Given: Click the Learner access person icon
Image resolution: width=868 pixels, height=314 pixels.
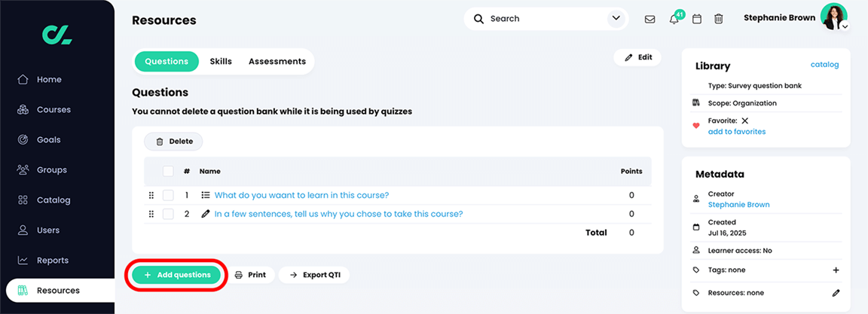Looking at the screenshot, I should (x=696, y=251).
